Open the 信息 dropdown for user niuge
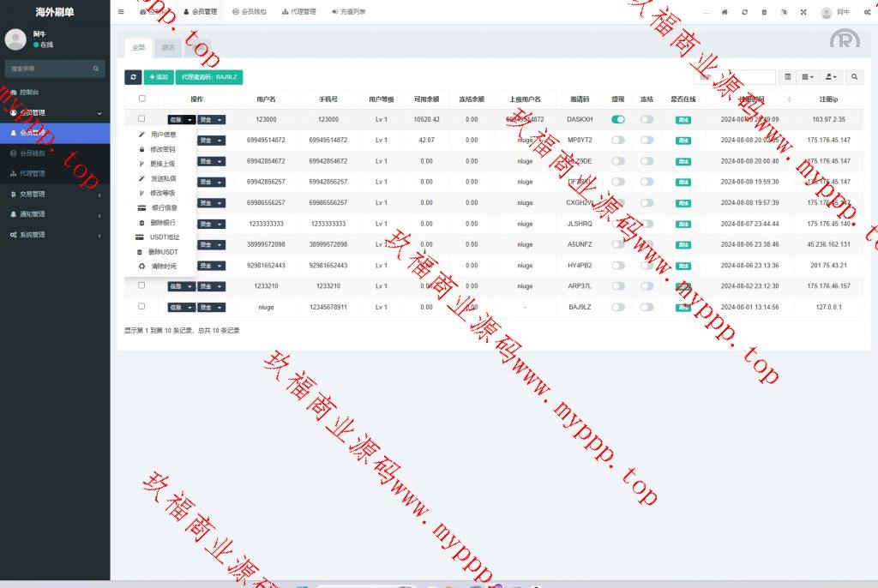Screen dimensions: 878x588 pyautogui.click(x=181, y=307)
